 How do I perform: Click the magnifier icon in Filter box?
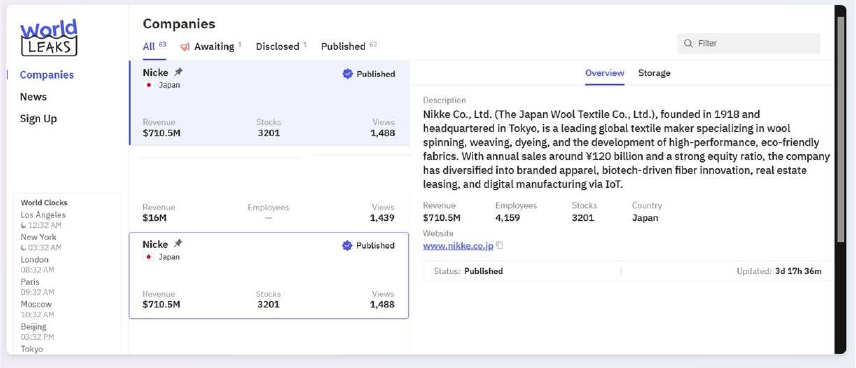[688, 43]
